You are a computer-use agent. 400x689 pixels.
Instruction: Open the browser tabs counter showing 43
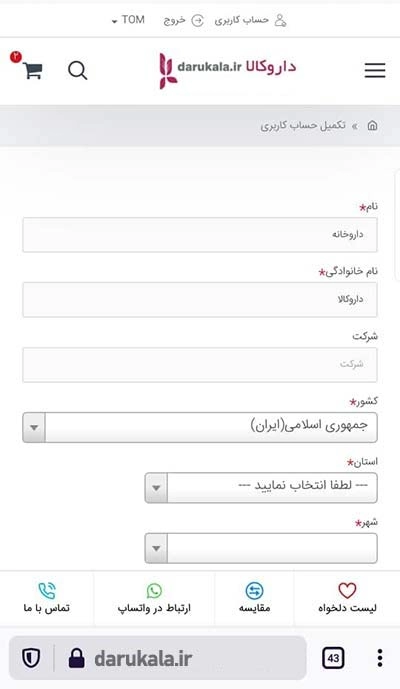333,658
